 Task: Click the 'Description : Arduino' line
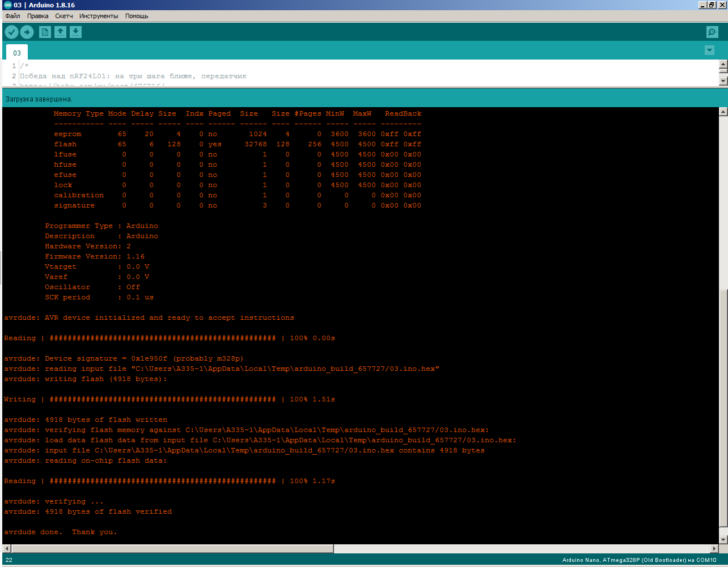[x=101, y=236]
